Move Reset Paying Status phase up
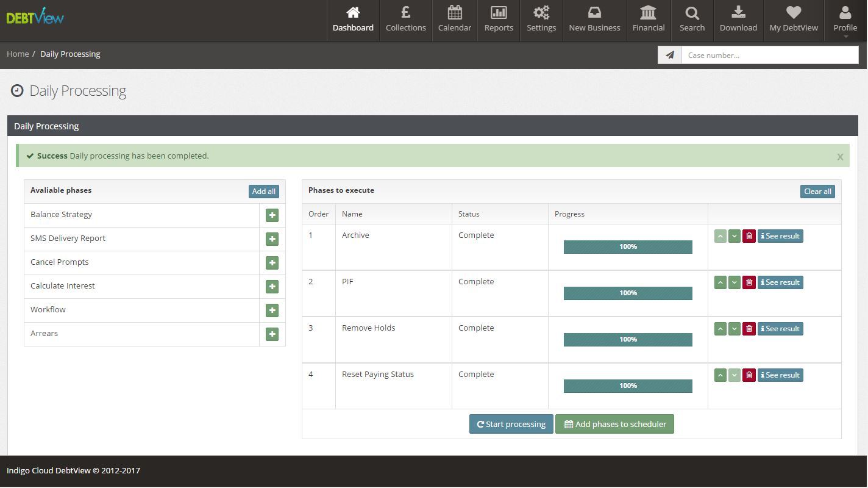This screenshot has height=488, width=868. 720,375
